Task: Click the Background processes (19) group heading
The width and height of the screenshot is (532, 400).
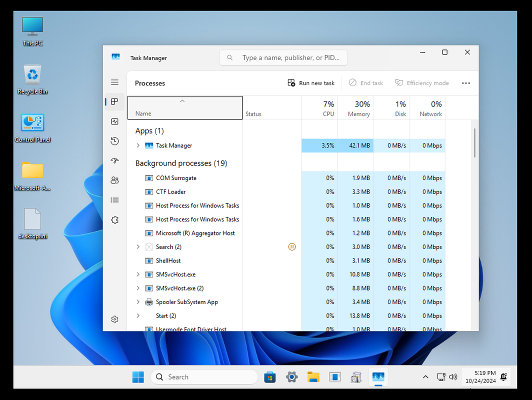Action: point(181,163)
